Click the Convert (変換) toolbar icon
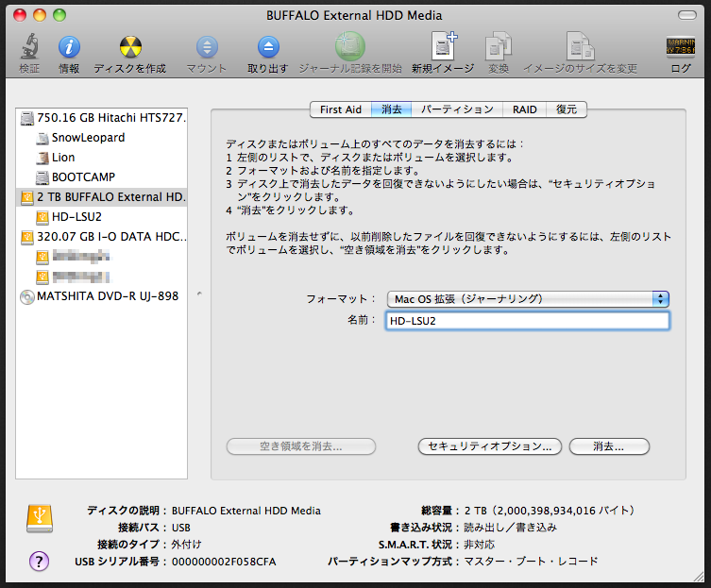The height and width of the screenshot is (588, 711). coord(499,46)
